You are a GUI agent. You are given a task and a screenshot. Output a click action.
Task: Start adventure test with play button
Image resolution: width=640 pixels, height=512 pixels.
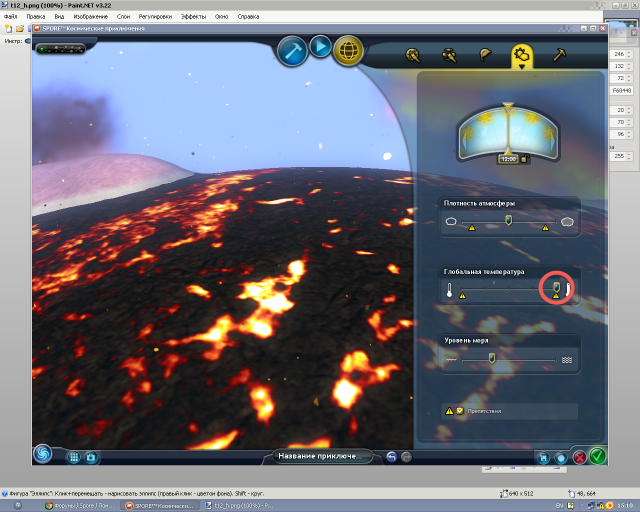[320, 47]
